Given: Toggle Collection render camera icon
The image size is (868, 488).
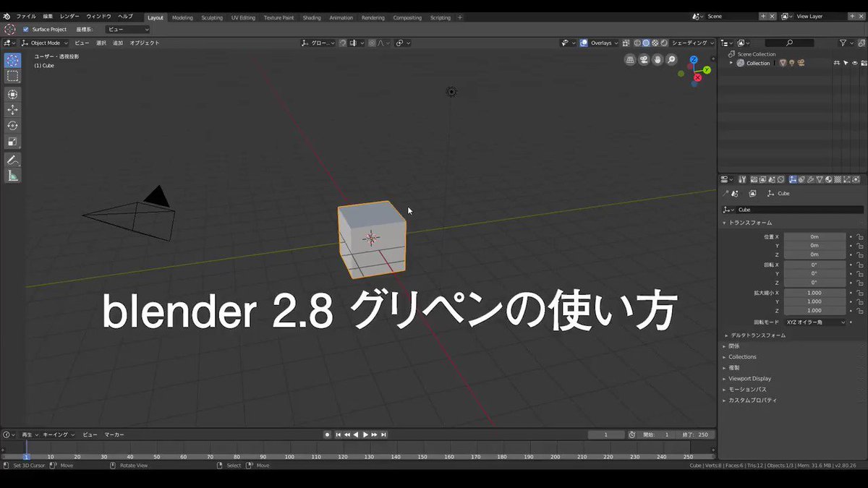Looking at the screenshot, I should tap(863, 63).
